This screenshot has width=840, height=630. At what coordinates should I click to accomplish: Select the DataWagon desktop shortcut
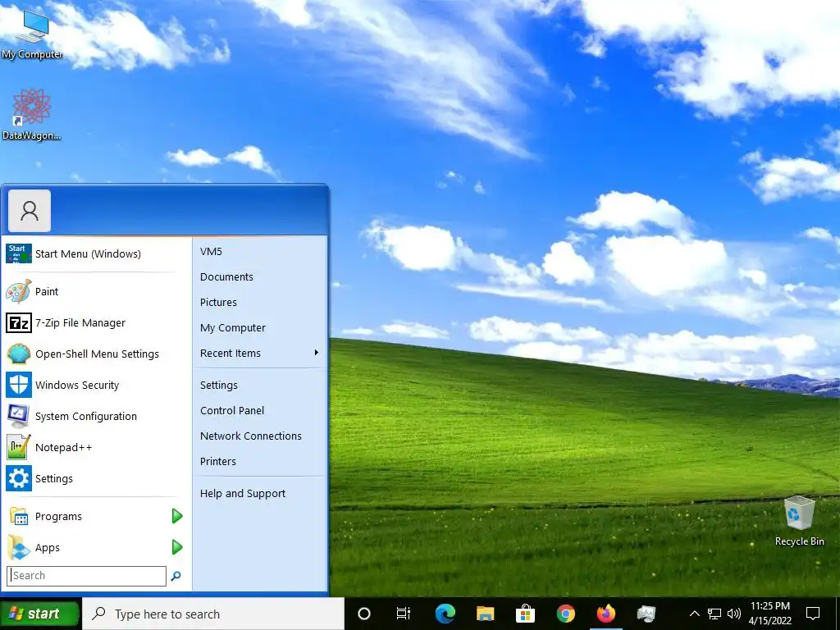coord(32,115)
